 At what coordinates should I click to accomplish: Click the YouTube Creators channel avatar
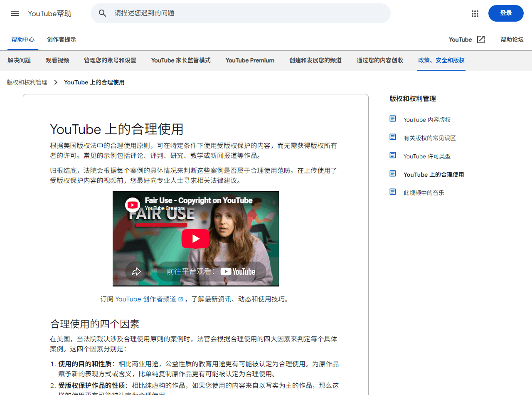click(x=133, y=205)
